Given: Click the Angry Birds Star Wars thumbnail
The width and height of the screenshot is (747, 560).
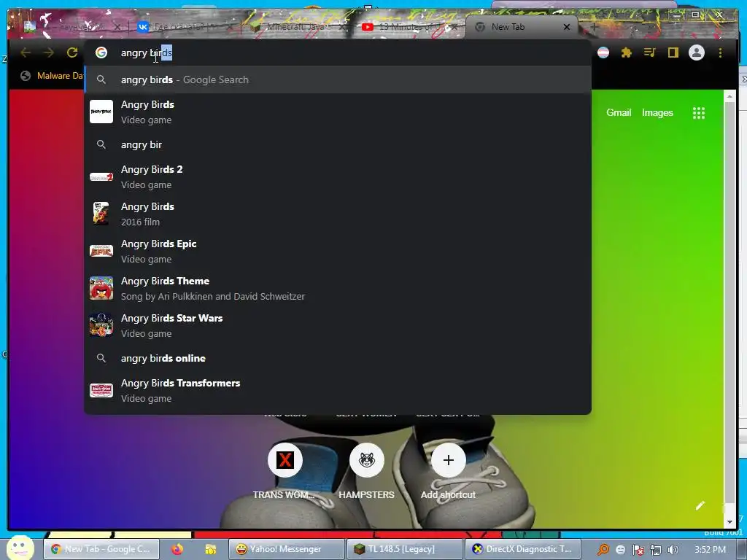Looking at the screenshot, I should pyautogui.click(x=101, y=325).
